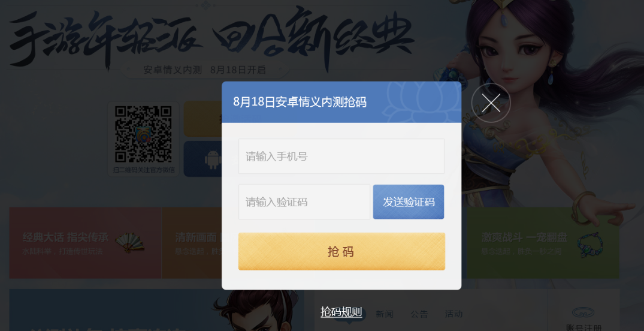The image size is (644, 331).
Task: Click the yellow 抢码 button
Action: pyautogui.click(x=341, y=252)
